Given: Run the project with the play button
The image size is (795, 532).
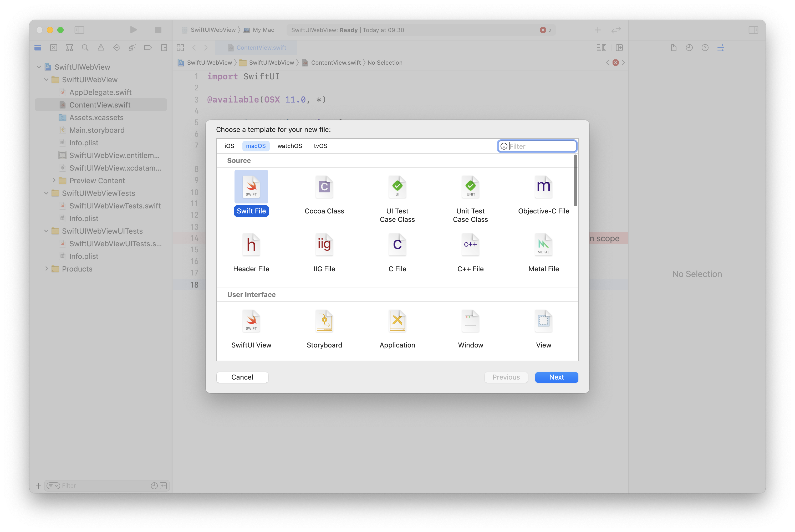Looking at the screenshot, I should coord(133,30).
